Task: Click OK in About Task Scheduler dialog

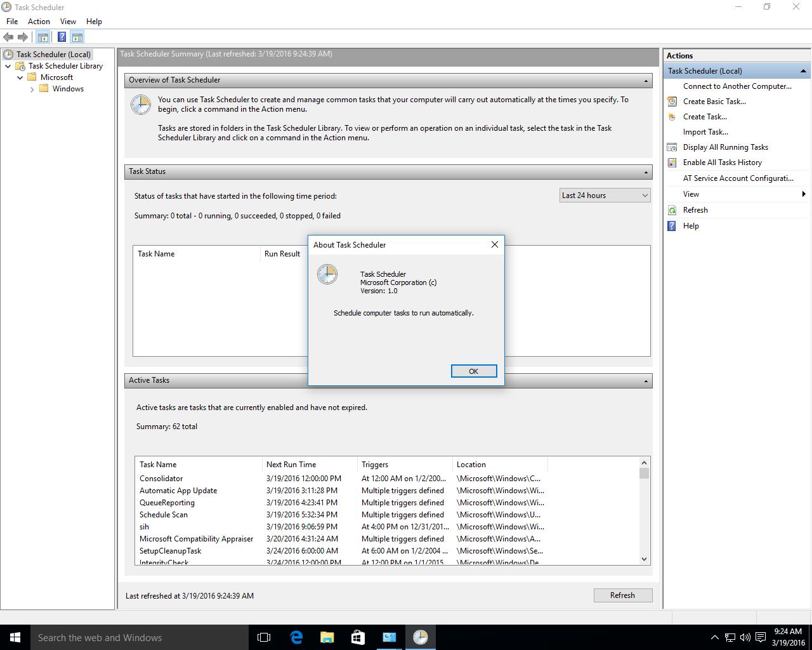Action: tap(473, 371)
